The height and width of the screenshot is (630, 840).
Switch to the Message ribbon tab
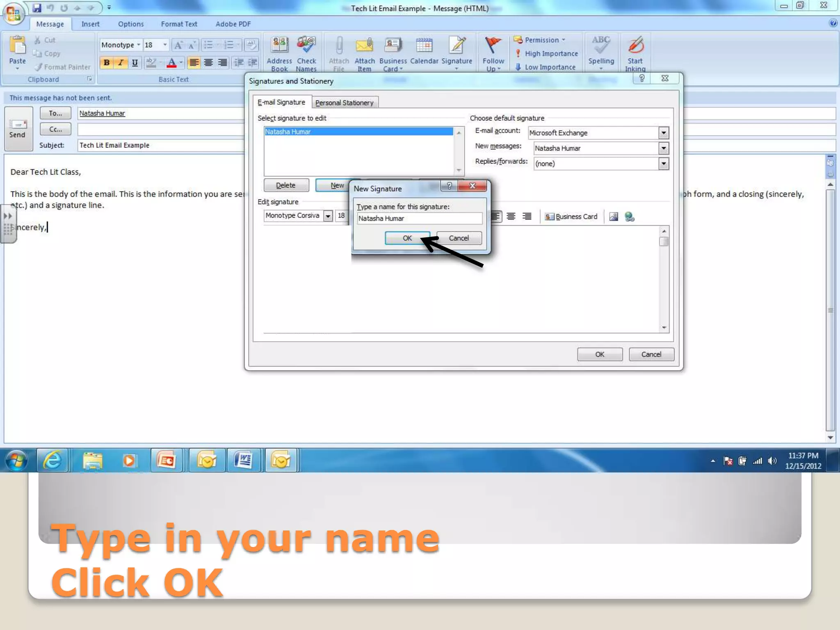[x=50, y=24]
